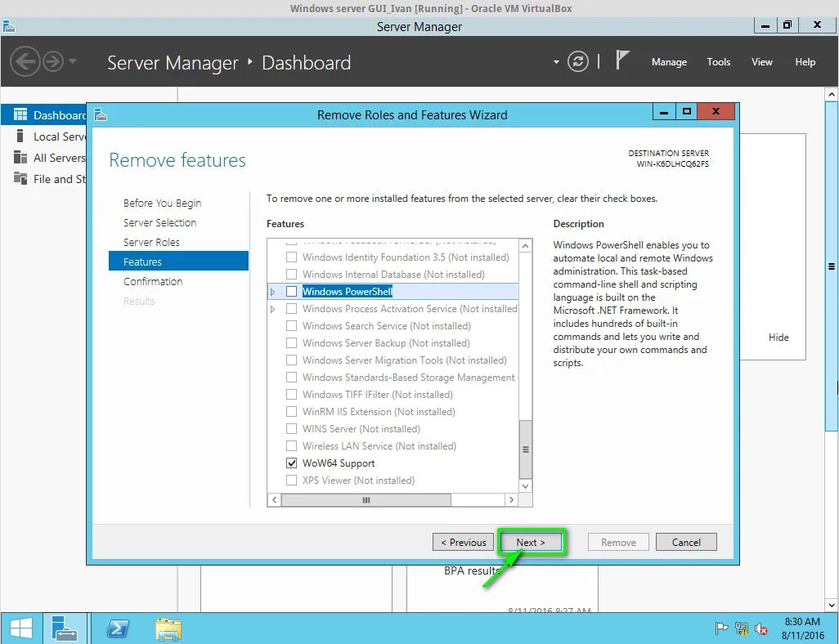839x644 pixels.
Task: Select Dashboard in the left sidebar
Action: click(44, 115)
